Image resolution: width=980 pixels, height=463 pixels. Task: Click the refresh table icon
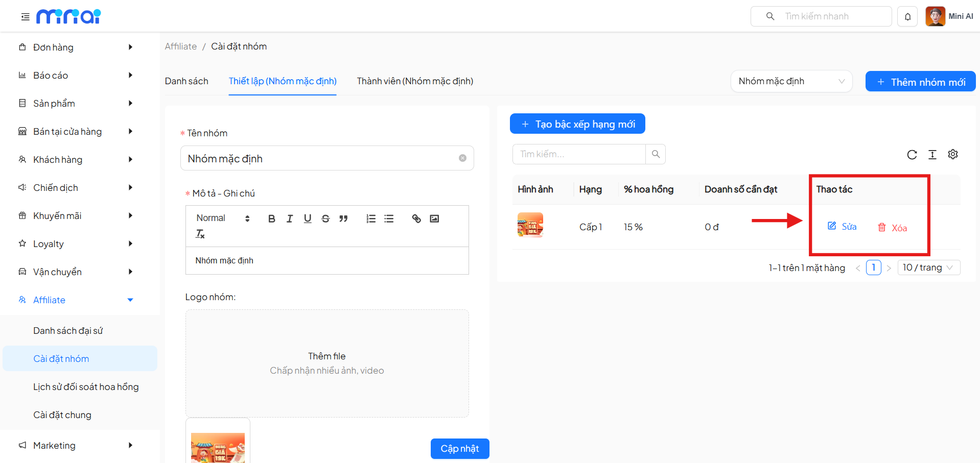912,155
